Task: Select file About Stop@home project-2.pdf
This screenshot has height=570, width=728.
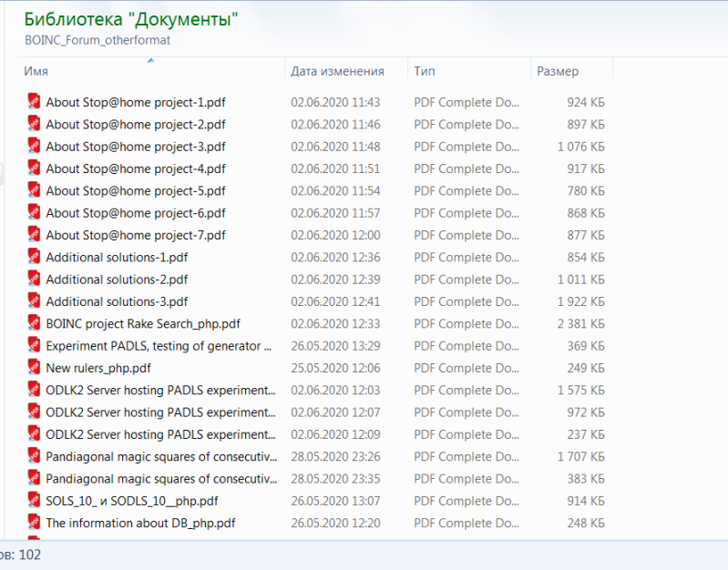Action: [x=136, y=125]
